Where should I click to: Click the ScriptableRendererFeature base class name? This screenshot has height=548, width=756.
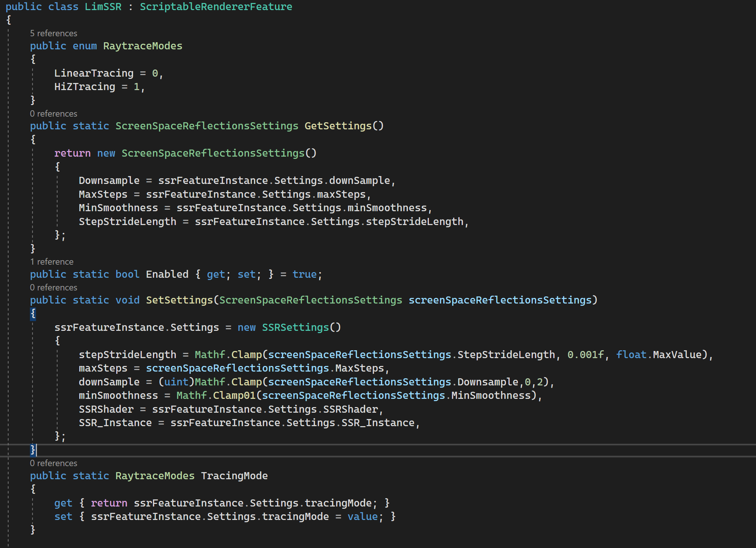coord(216,7)
